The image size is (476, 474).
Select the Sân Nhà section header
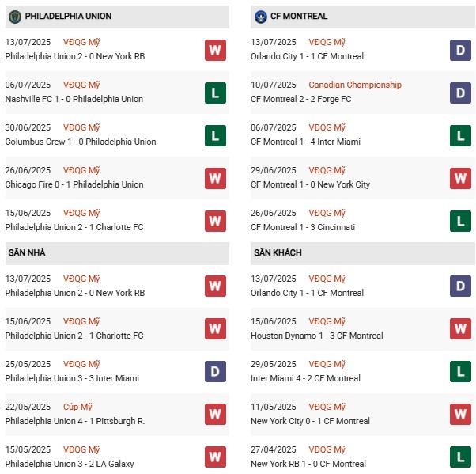[28, 252]
